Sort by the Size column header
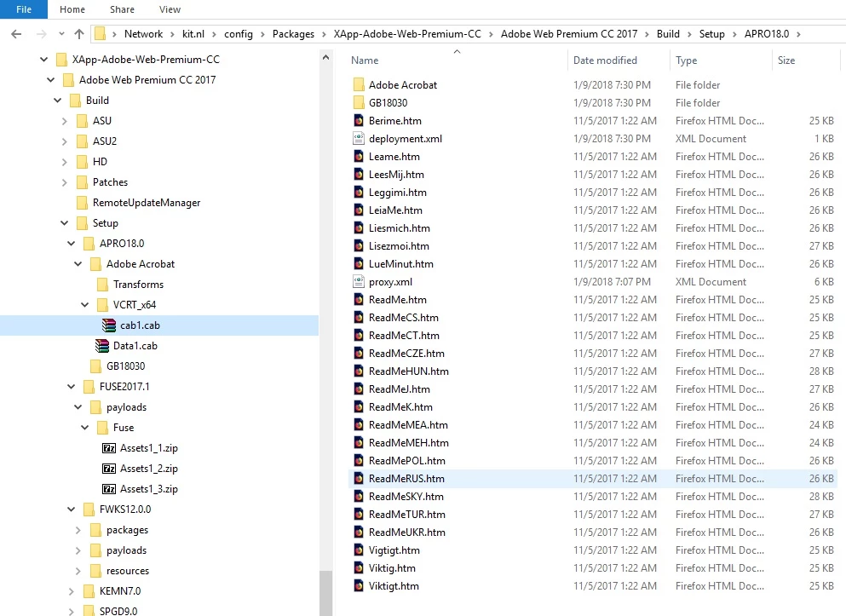Screen dimensions: 846x616 (806, 60)
